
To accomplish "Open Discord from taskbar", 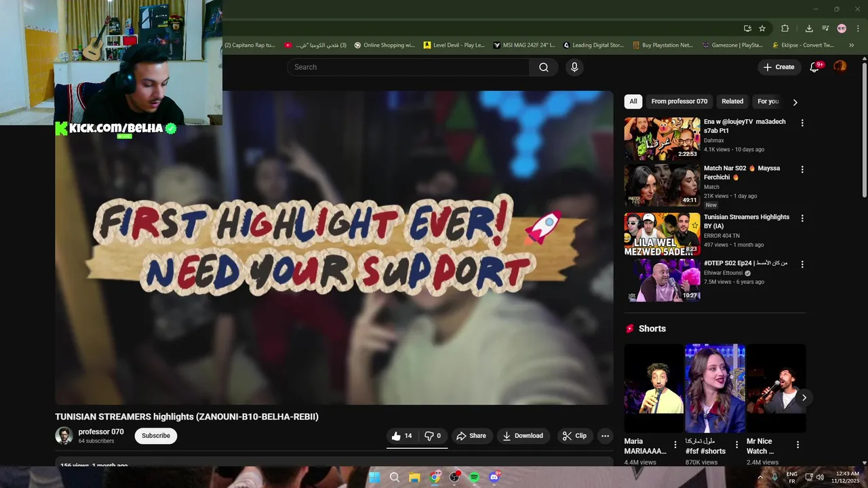I will click(x=494, y=477).
